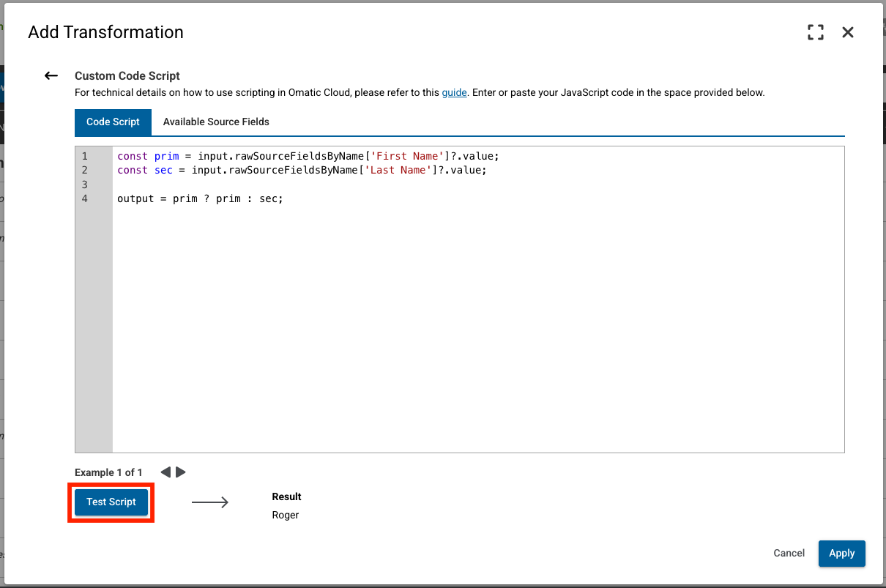Expand the dialog to fullscreen
Viewport: 886px width, 588px height.
click(x=815, y=32)
